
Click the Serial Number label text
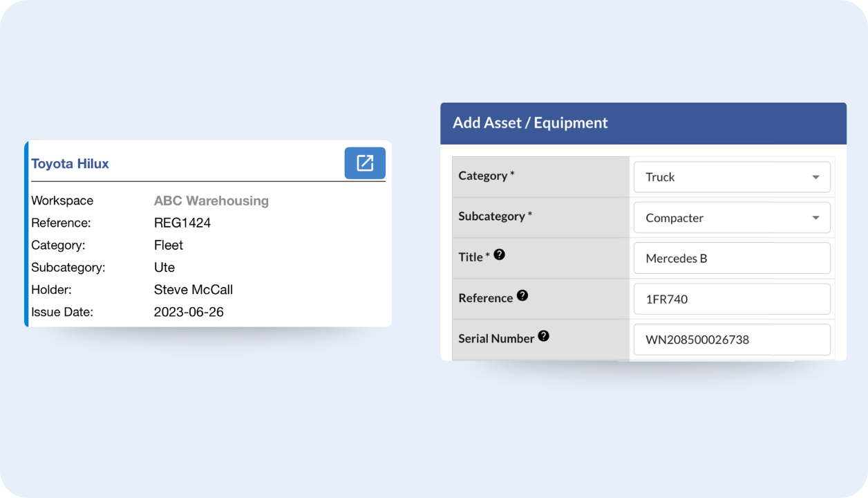coord(496,338)
